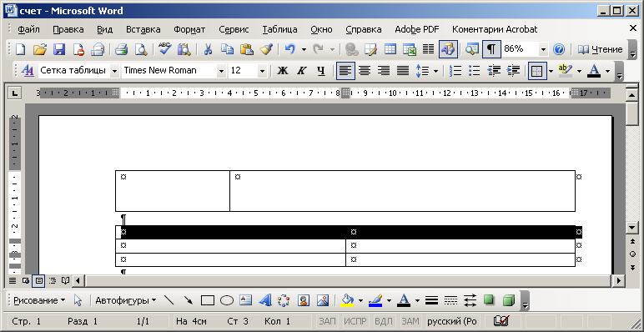The image size is (644, 332).
Task: Switch to Чтение reading layout
Action: click(x=601, y=49)
